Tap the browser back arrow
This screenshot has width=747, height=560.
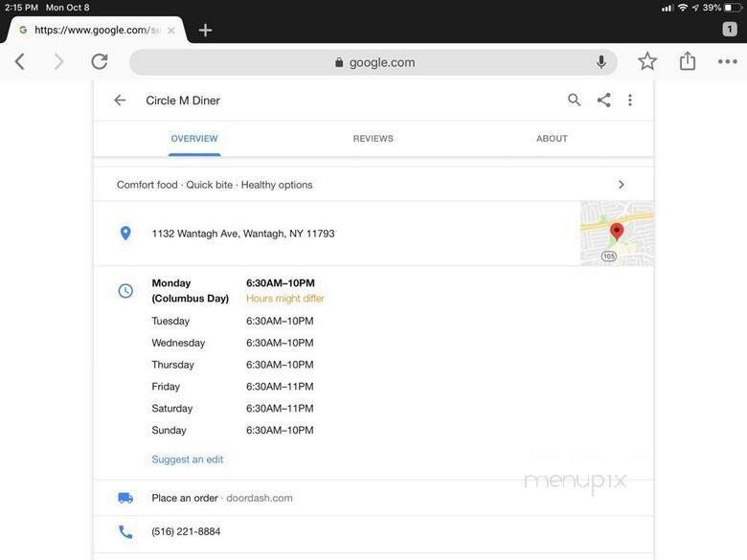coord(20,61)
